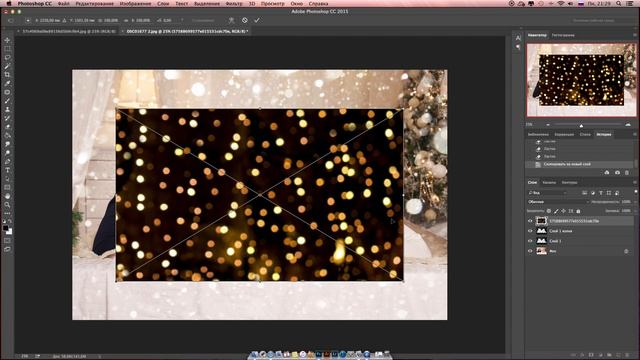Open the 'Окно' menu
This screenshot has height=360, width=640.
(x=297, y=4)
